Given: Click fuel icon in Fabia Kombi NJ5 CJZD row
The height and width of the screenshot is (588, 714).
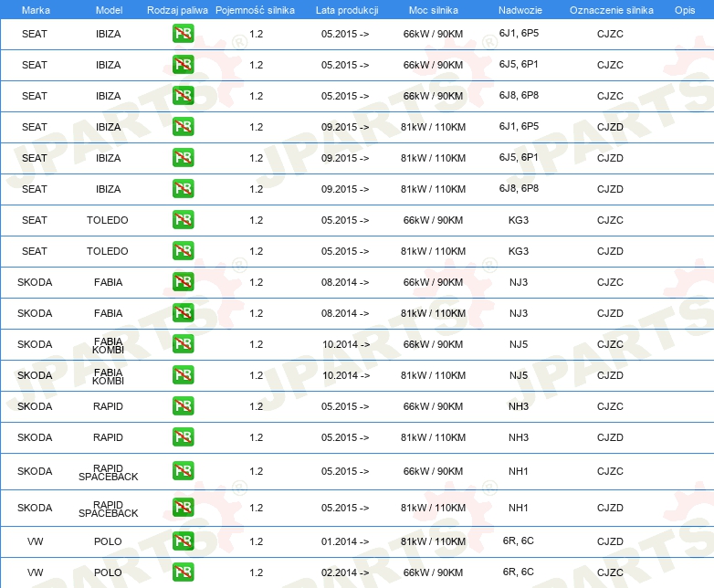Looking at the screenshot, I should [x=183, y=375].
